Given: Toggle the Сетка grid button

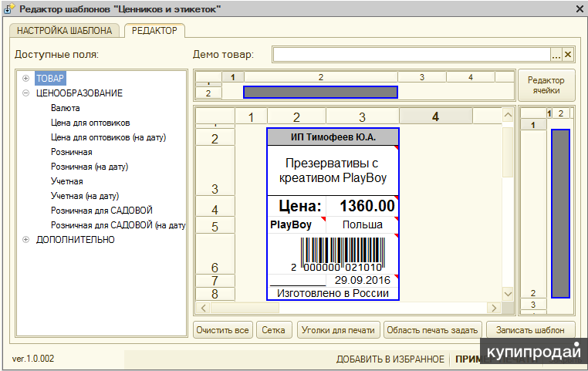Looking at the screenshot, I should coord(273,330).
